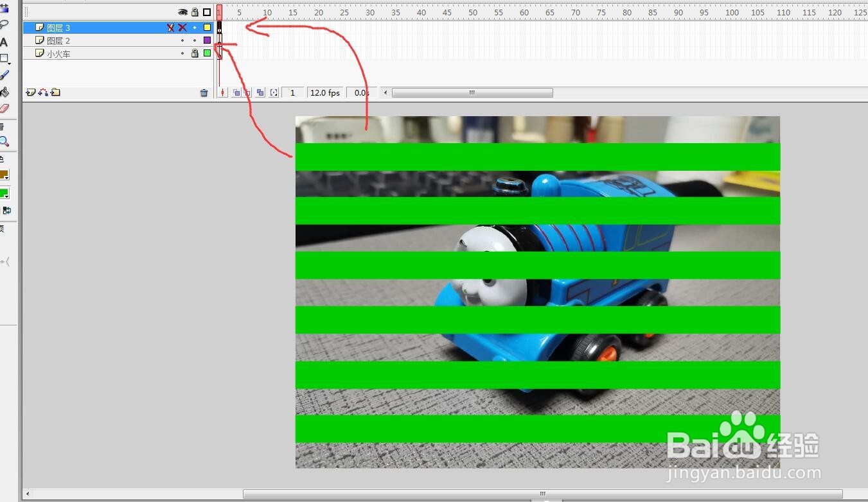Viewport: 868px width, 502px height.
Task: Toggle lock dot on 图层 3
Action: 195,28
